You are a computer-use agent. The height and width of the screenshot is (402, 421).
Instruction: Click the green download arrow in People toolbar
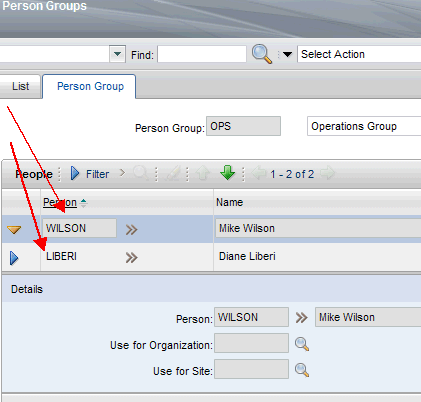(x=228, y=173)
